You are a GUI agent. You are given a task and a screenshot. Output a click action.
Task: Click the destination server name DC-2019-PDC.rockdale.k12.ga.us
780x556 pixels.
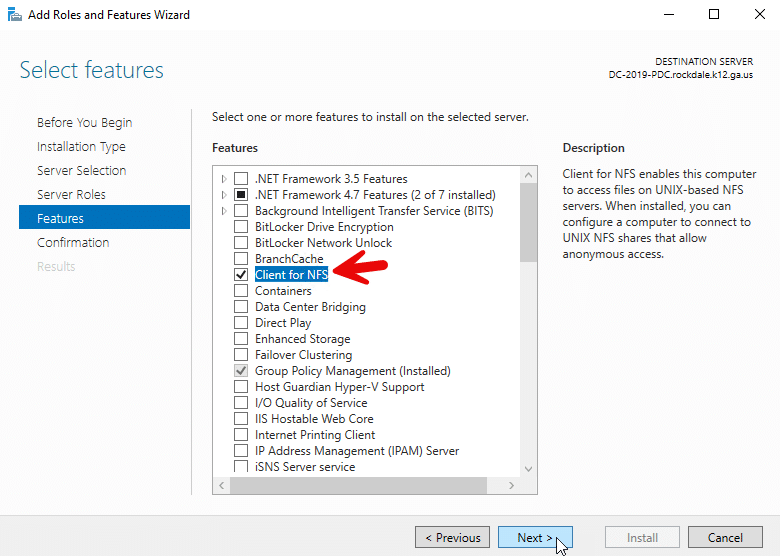point(681,75)
